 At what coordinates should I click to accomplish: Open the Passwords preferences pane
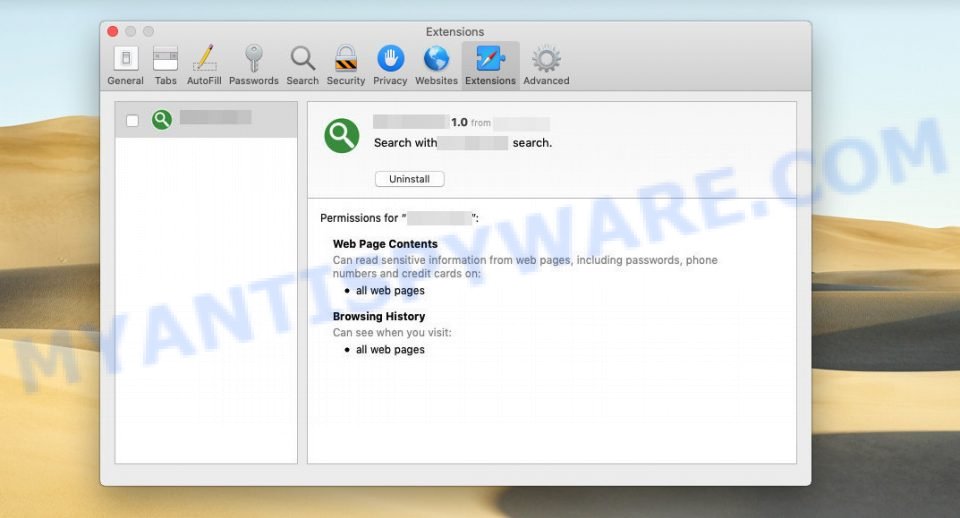tap(253, 66)
